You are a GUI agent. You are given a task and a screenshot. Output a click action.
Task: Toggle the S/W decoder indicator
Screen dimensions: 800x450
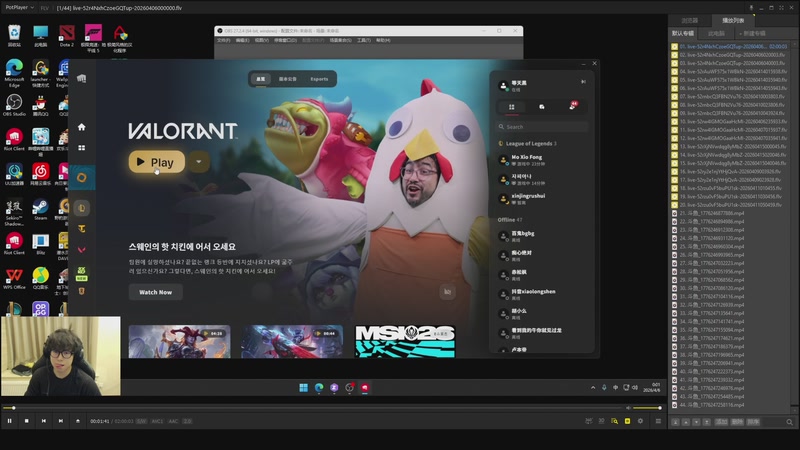[141, 421]
